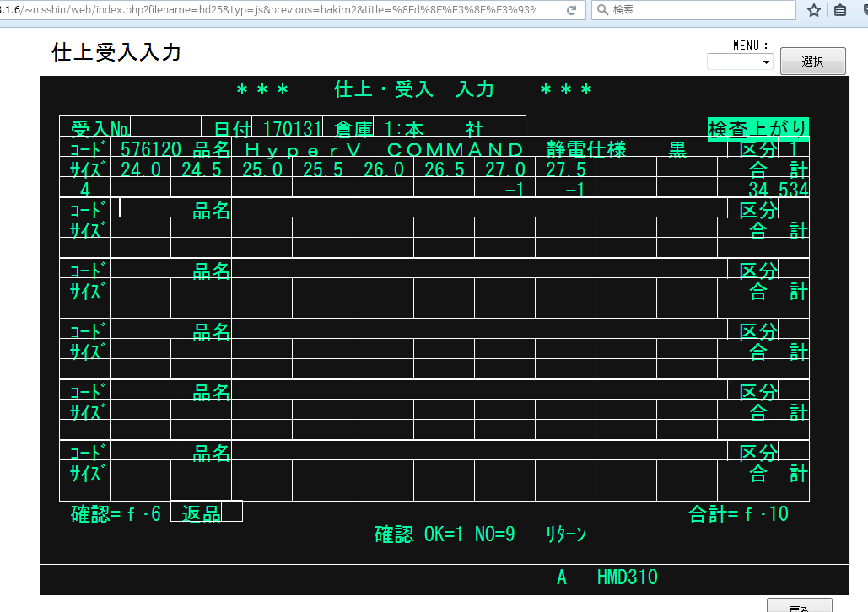Open the bookmarks list icon
The image size is (868, 612).
pyautogui.click(x=840, y=10)
